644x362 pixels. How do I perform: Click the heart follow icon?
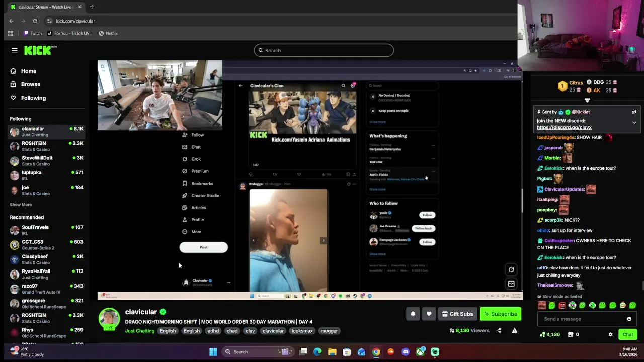click(x=429, y=314)
